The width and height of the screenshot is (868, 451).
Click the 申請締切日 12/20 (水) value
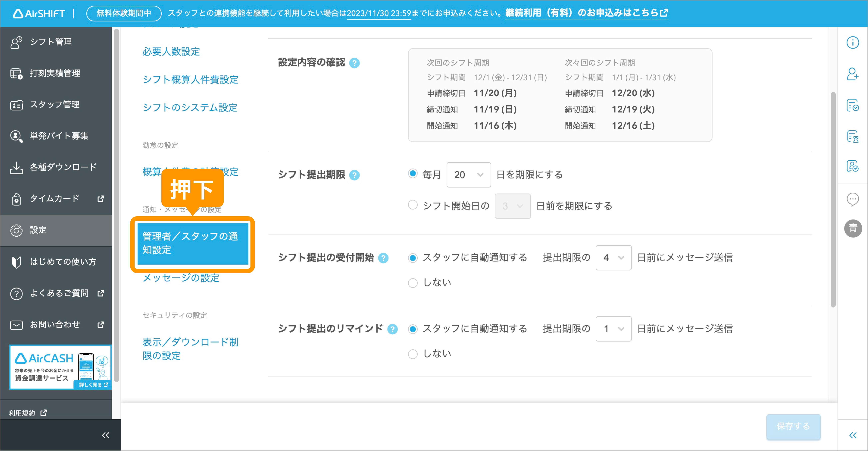point(633,93)
